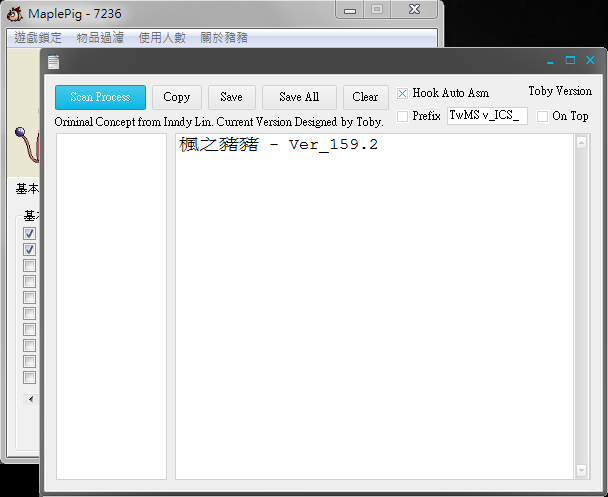Open the 使用人數 menu in MaplePig
This screenshot has height=497, width=608.
pos(162,38)
